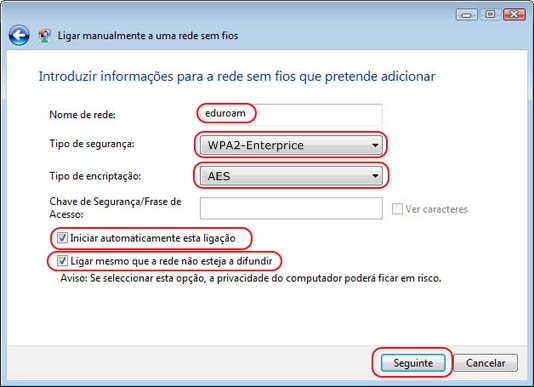Click the wireless network wizard icon
Viewport: 534px width, 387px height.
click(x=44, y=35)
